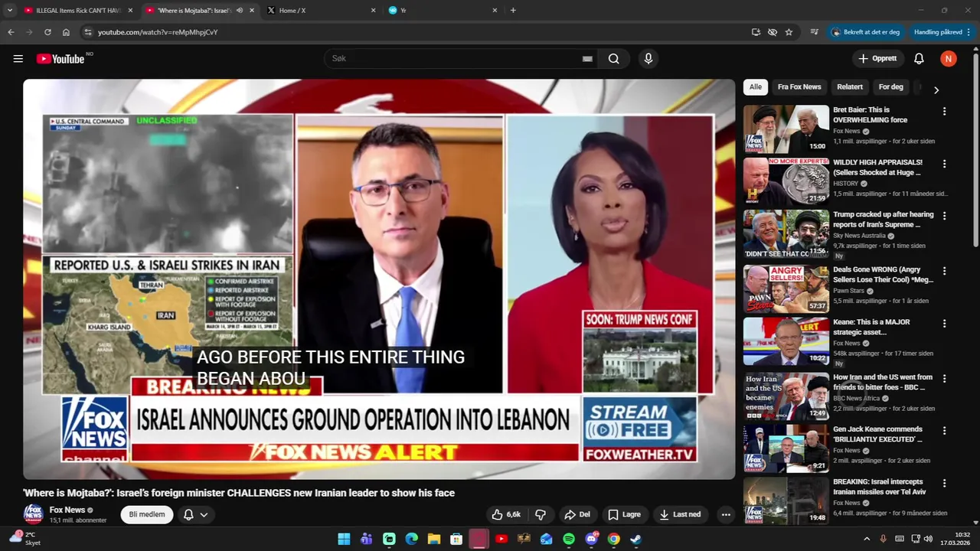Screen dimensions: 980x551
Task: Open options for Keane MAJOR strategic asset video
Action: coord(944,323)
